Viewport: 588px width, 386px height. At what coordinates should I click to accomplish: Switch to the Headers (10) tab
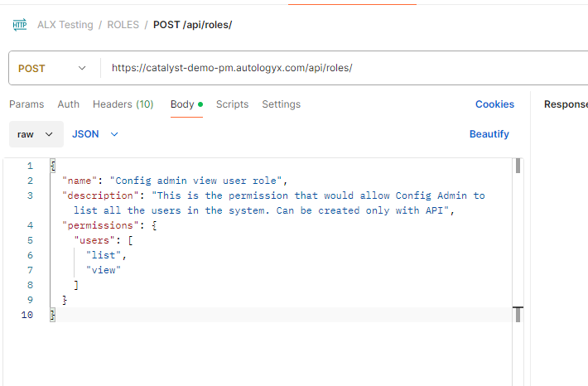pyautogui.click(x=123, y=104)
